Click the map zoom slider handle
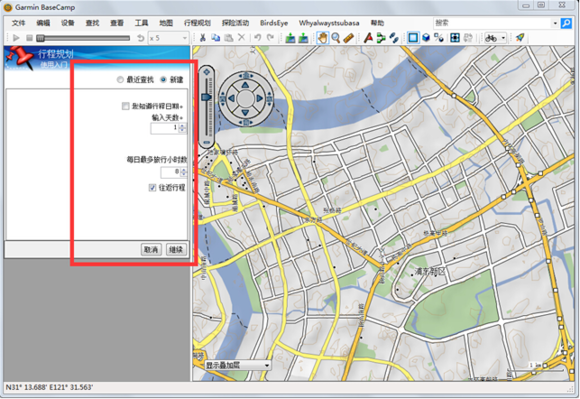Screen dimensions: 580x399 click(x=206, y=97)
